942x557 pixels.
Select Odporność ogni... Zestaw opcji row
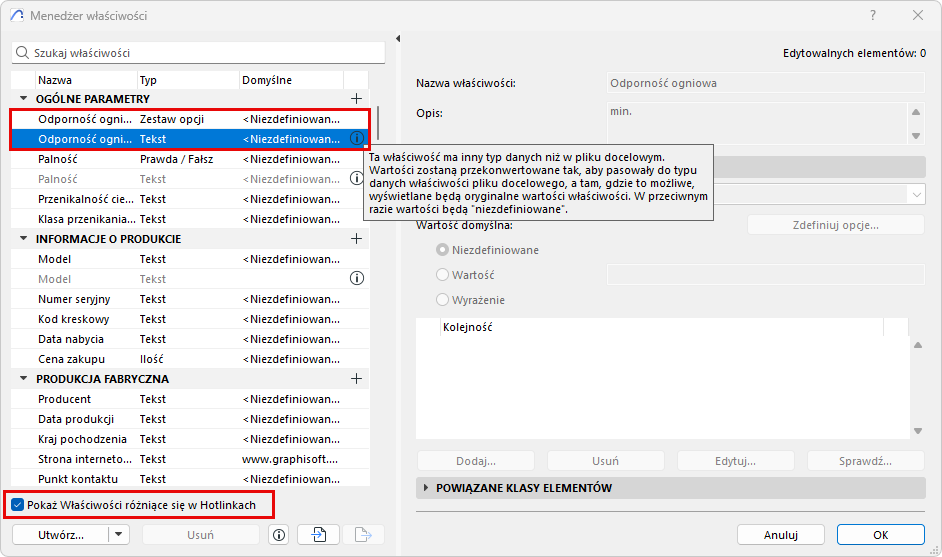190,119
